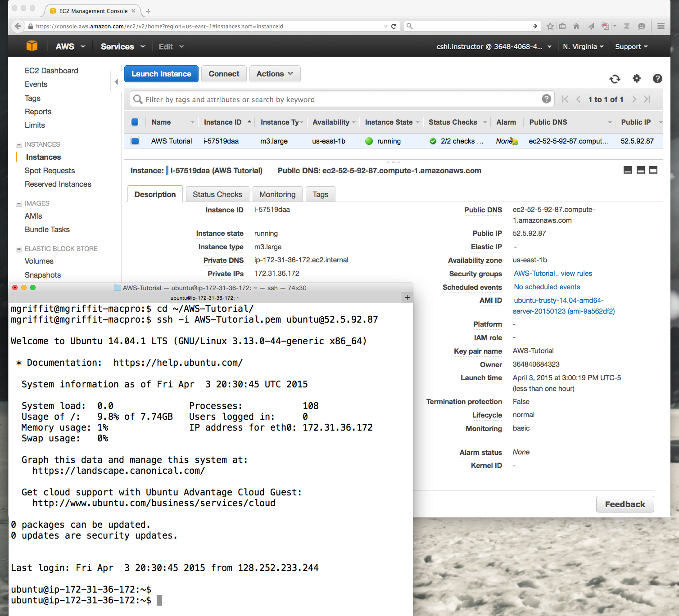Collapse the IMAGES sidebar section
Image resolution: width=679 pixels, height=616 pixels.
[x=19, y=203]
